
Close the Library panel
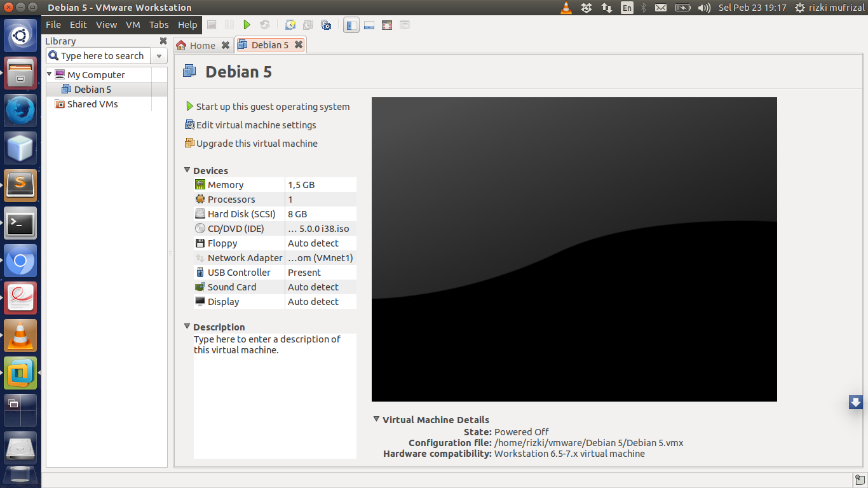163,41
